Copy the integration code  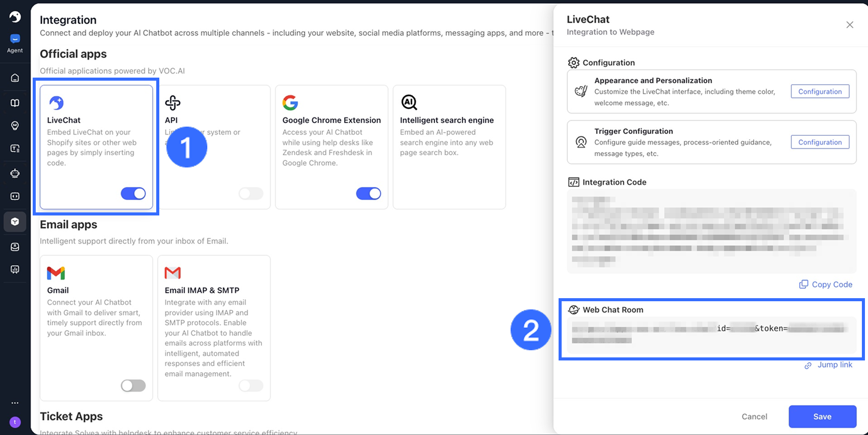click(826, 284)
